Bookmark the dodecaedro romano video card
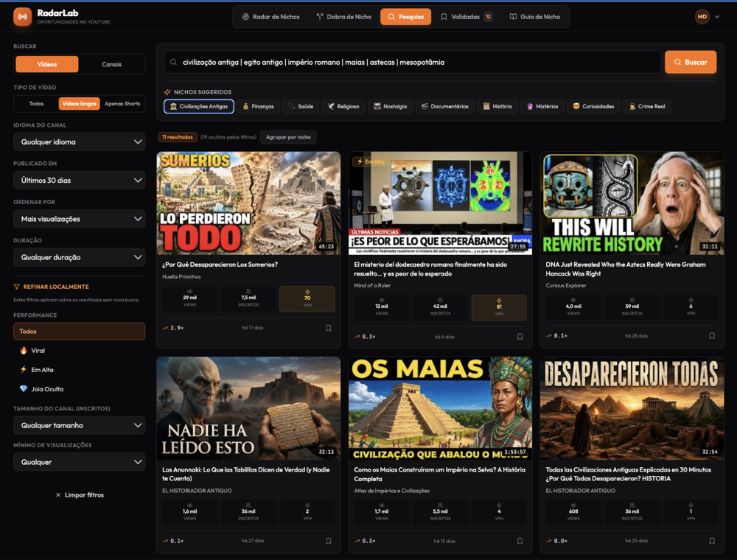The width and height of the screenshot is (737, 560). click(x=520, y=337)
